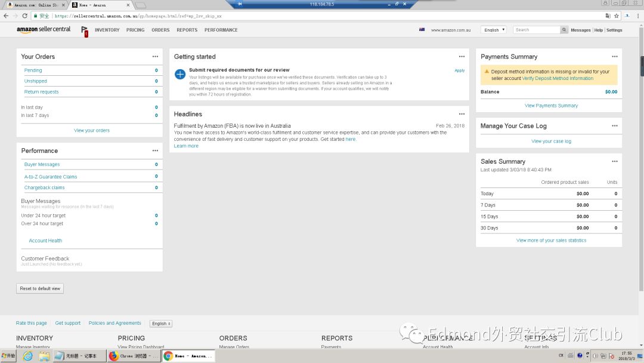This screenshot has height=363, width=644.
Task: Click the Messages link in header
Action: click(580, 30)
